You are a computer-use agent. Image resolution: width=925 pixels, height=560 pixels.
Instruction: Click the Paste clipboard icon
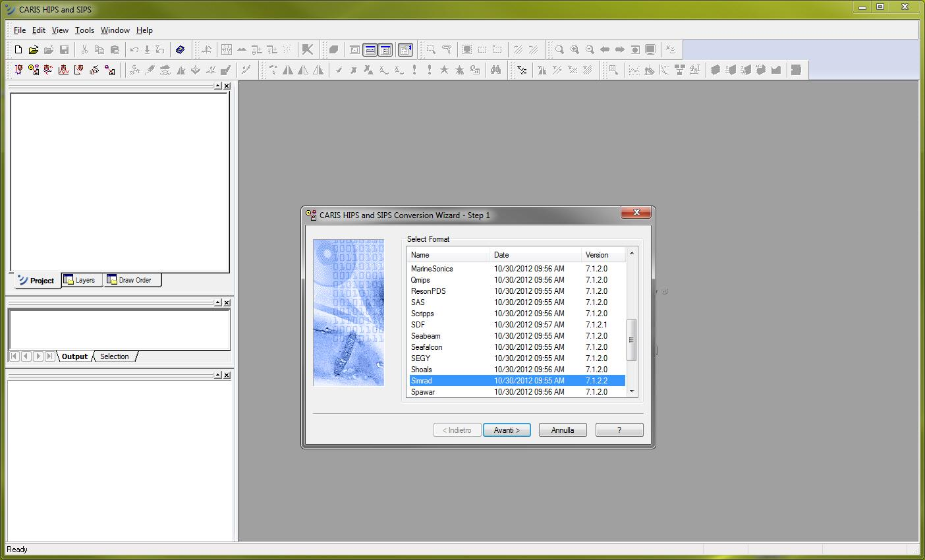pos(115,49)
